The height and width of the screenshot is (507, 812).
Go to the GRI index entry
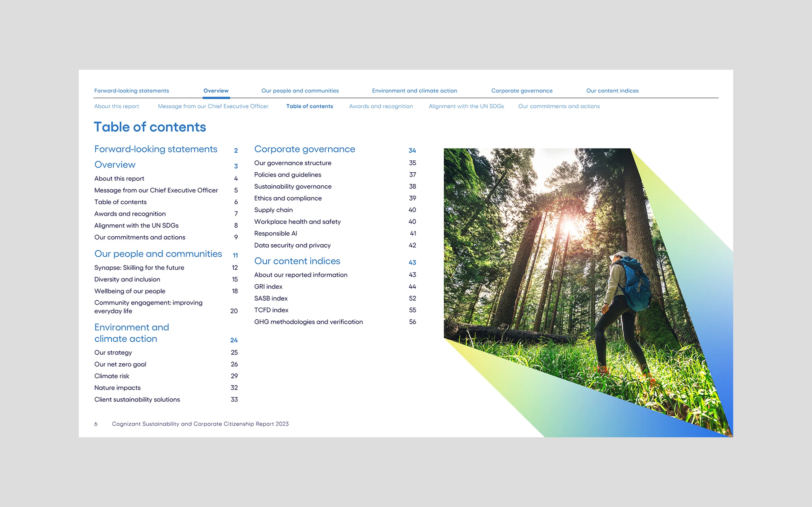[268, 286]
